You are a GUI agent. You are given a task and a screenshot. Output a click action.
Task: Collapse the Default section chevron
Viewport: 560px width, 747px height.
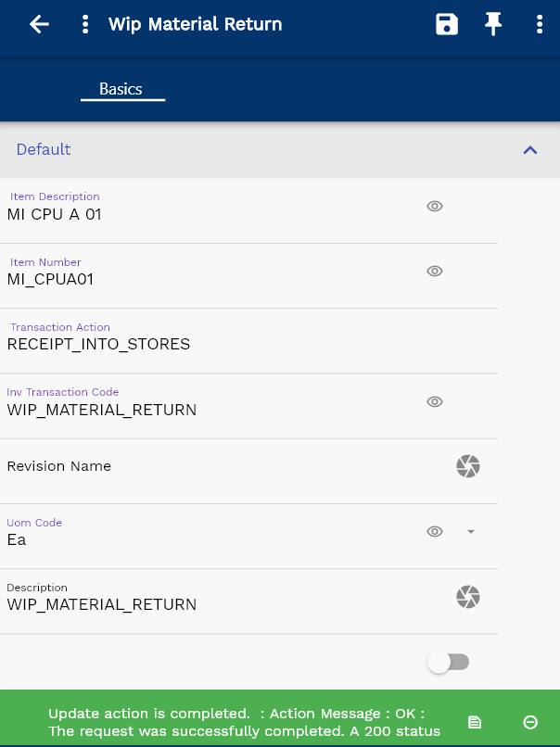[x=530, y=150]
